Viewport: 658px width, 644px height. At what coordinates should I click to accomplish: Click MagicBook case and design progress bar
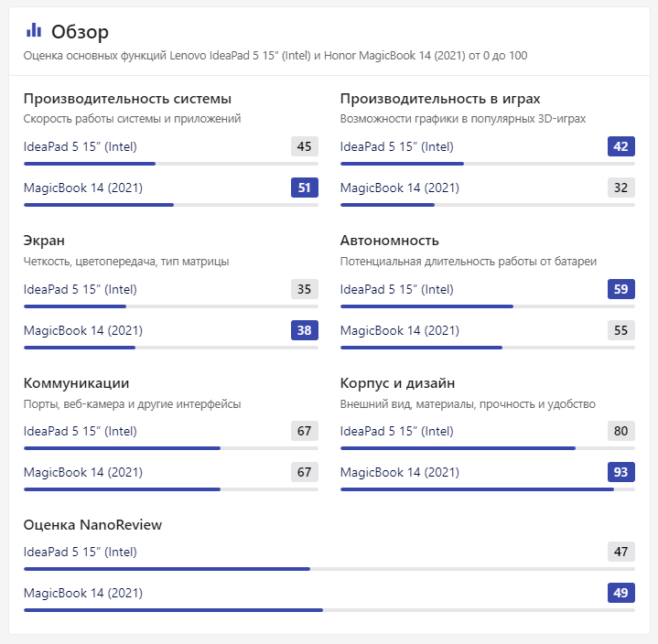point(488,489)
